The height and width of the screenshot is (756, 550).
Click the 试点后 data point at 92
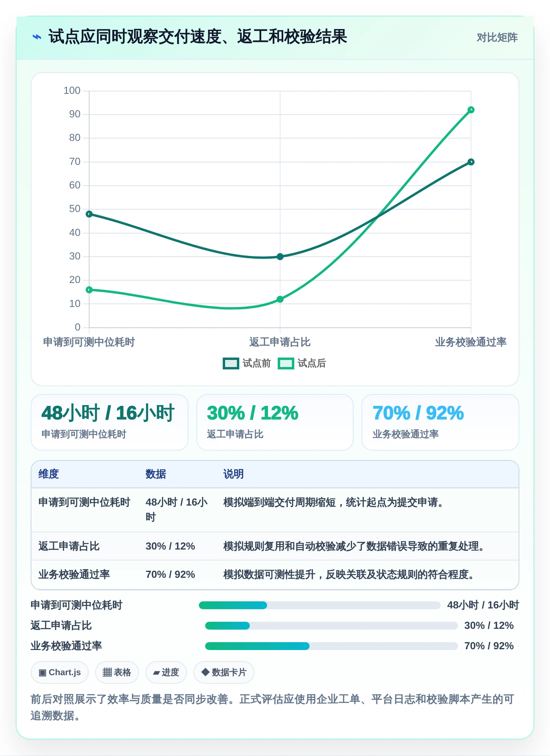[471, 110]
